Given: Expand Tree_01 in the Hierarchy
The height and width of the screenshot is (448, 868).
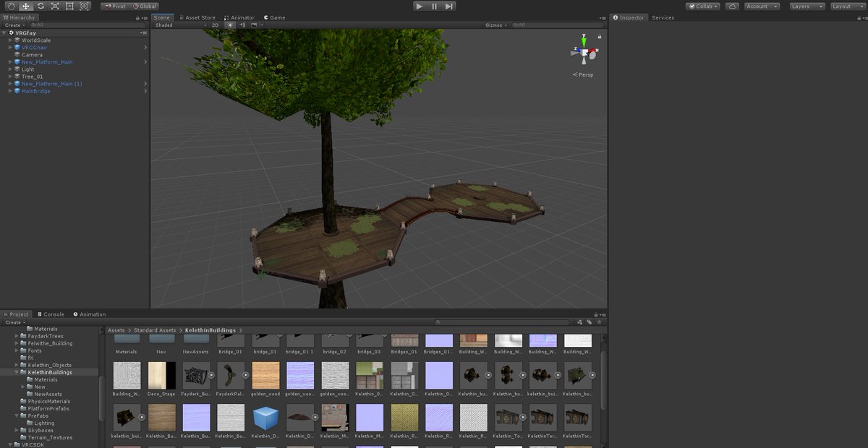Looking at the screenshot, I should [11, 77].
